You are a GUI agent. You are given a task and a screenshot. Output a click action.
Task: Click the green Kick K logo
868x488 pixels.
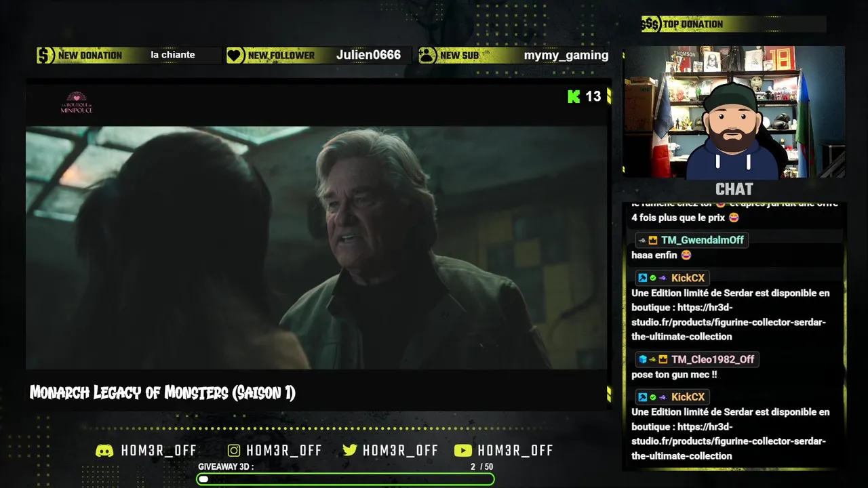click(574, 96)
